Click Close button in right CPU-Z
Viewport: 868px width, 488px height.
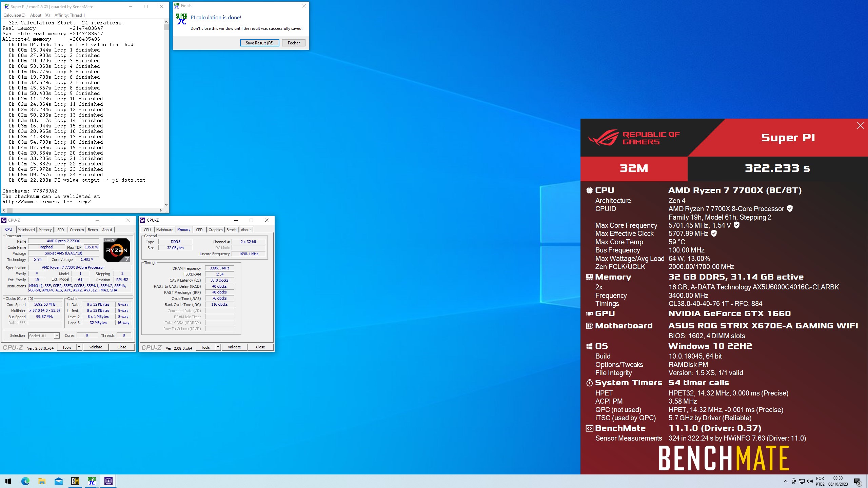pos(260,347)
